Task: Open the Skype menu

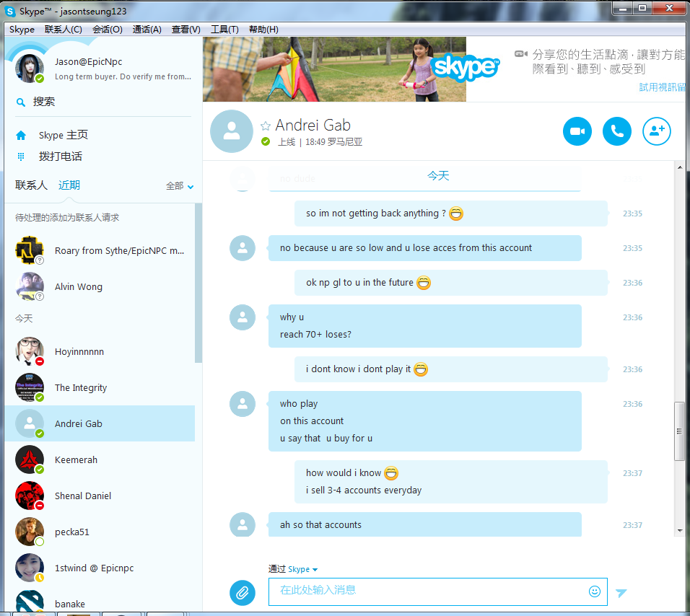Action: tap(22, 30)
